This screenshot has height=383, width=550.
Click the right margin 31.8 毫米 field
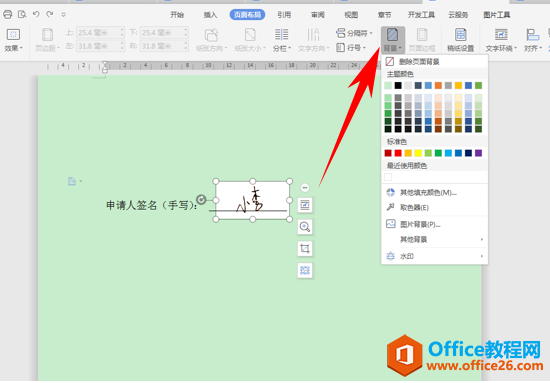pos(164,46)
